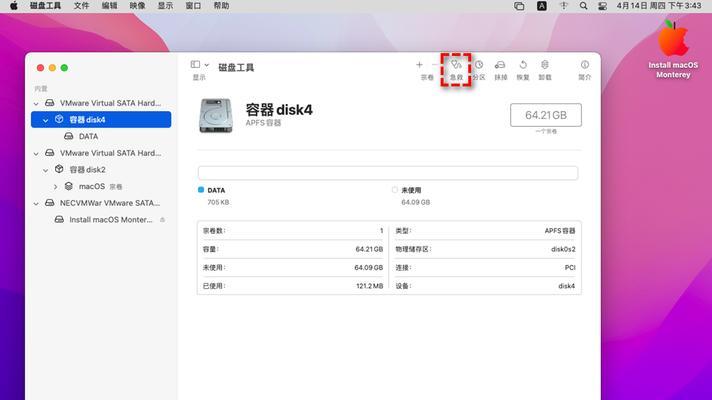Screen dimensions: 712x400
Task: Open Spotlight search in the menu bar
Action: tap(583, 6)
